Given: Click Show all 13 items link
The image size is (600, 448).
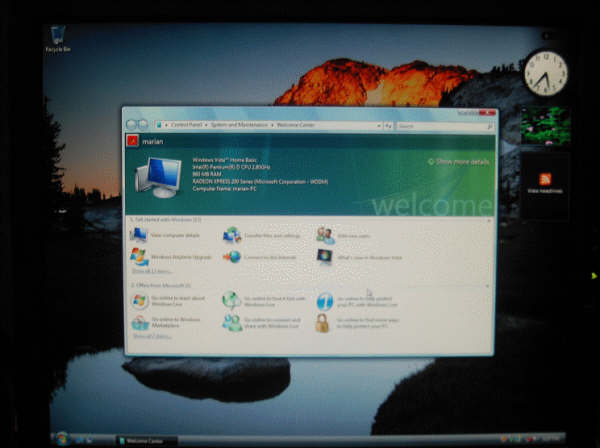Looking at the screenshot, I should coord(151,271).
